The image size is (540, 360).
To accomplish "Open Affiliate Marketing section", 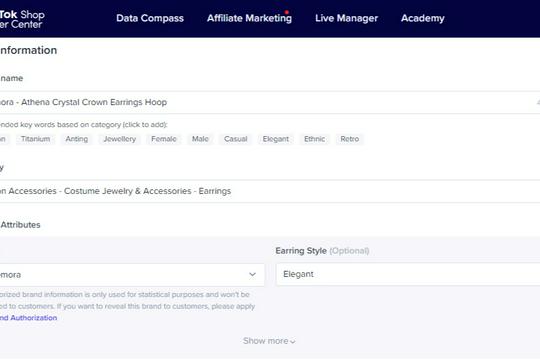I will click(x=249, y=18).
